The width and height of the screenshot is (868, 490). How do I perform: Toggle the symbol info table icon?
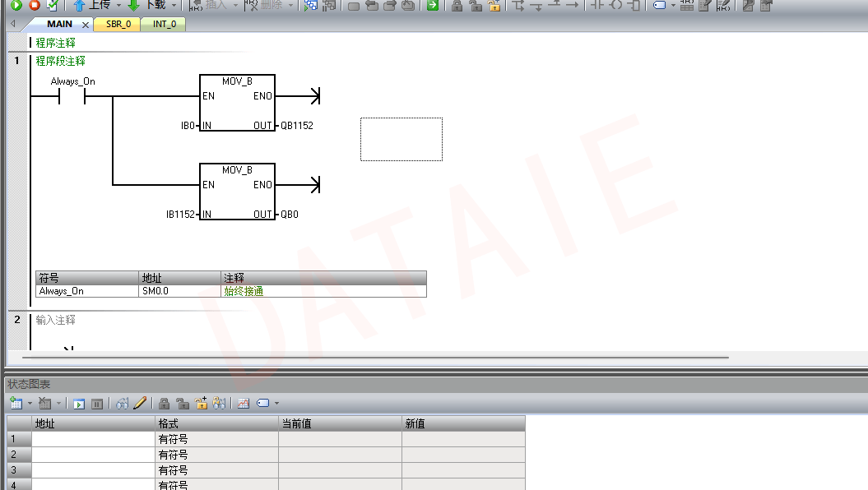[x=686, y=5]
